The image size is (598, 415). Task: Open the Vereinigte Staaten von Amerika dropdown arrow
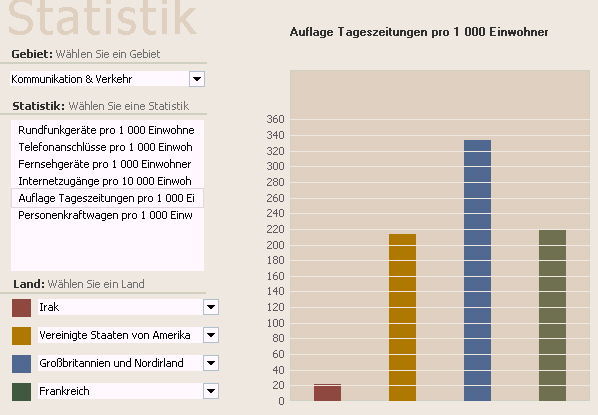211,335
